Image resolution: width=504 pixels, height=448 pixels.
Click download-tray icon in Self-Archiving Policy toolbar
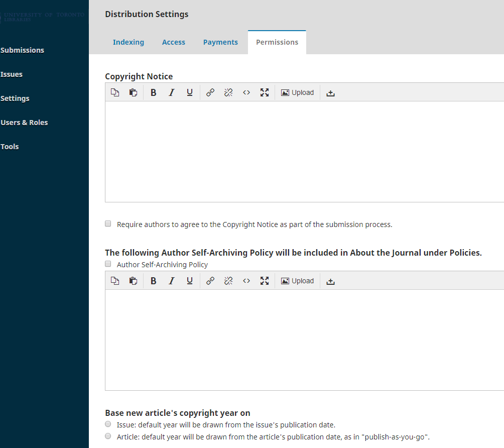point(330,281)
